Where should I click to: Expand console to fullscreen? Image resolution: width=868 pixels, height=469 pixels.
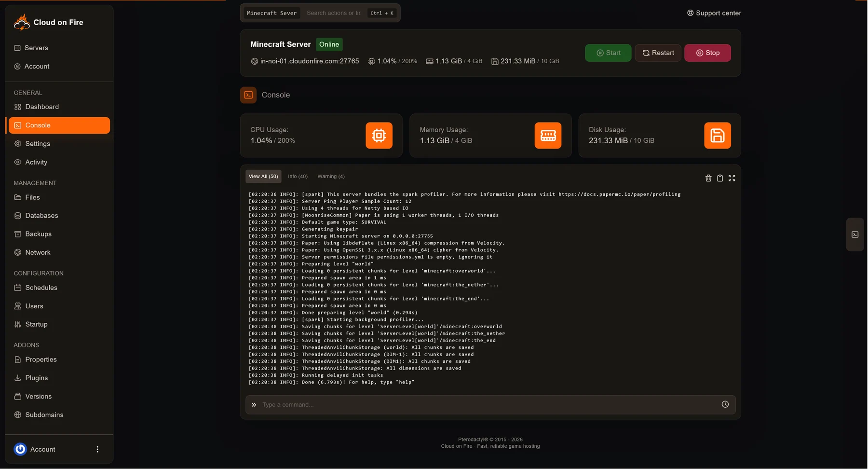[732, 178]
